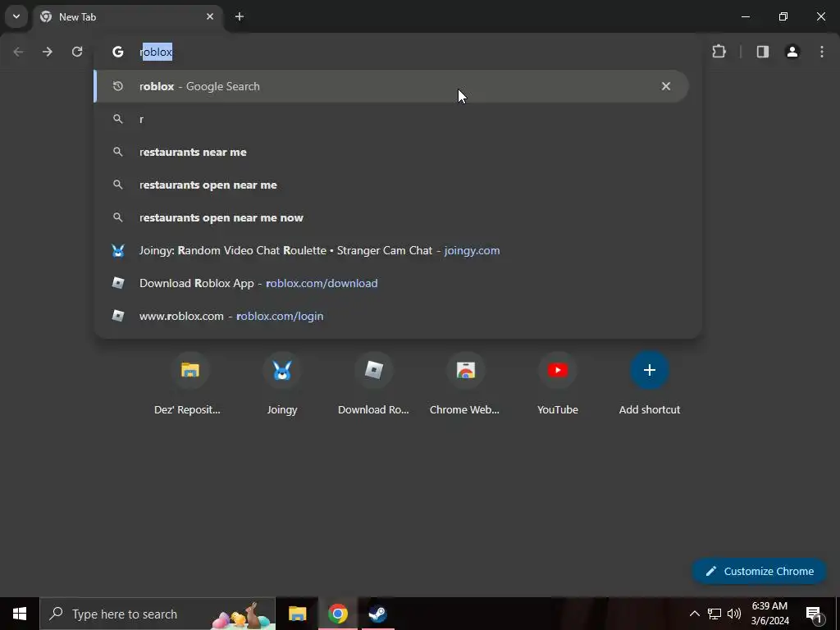This screenshot has height=630, width=840.
Task: Open Windows Start menu
Action: tap(20, 614)
